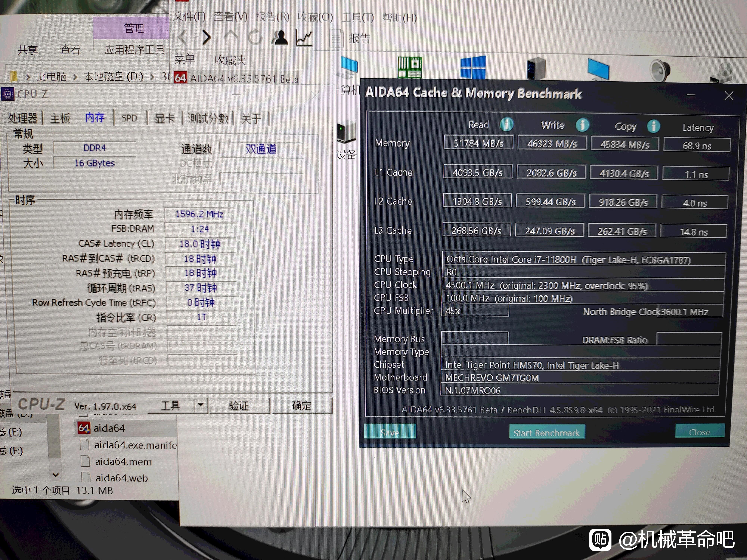Select the 内存 tab in CPU-Z

pos(95,117)
